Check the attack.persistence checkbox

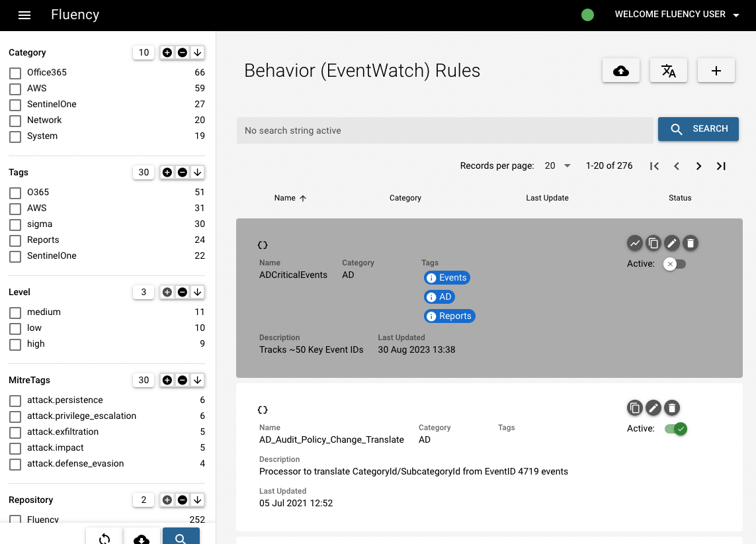point(15,401)
